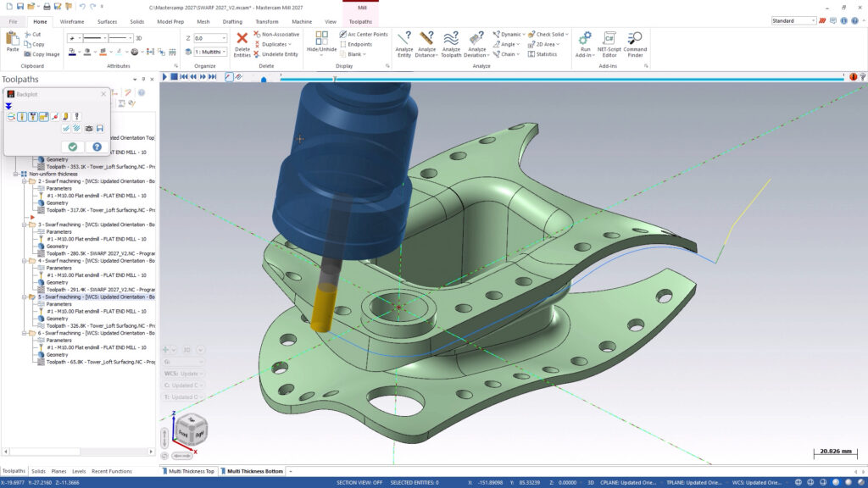Switch to the Levels manager tab
868x488 pixels.
[79, 471]
